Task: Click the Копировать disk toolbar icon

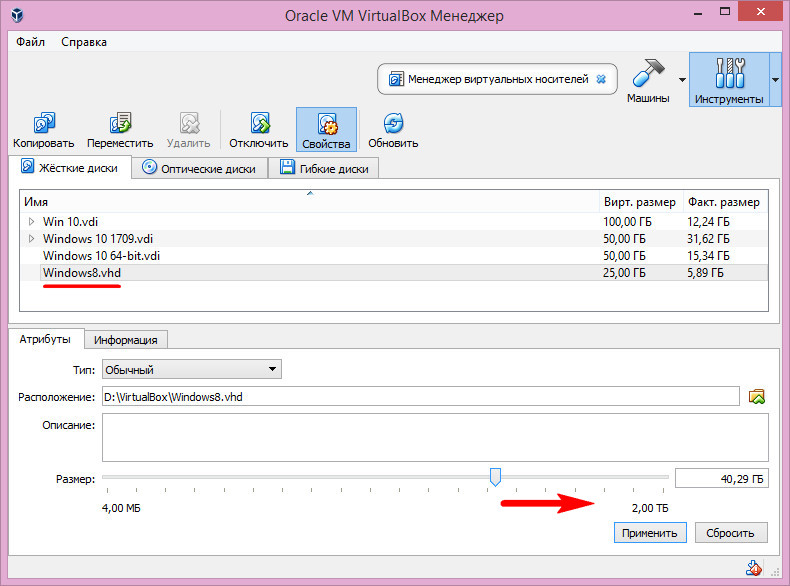Action: click(x=44, y=122)
